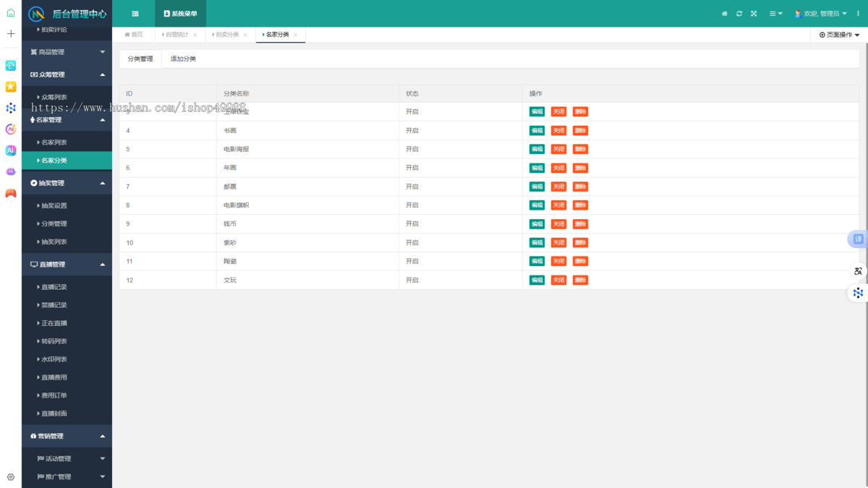The width and height of the screenshot is (868, 488).
Task: Expand the 推广管理 submenu
Action: pyautogui.click(x=67, y=476)
